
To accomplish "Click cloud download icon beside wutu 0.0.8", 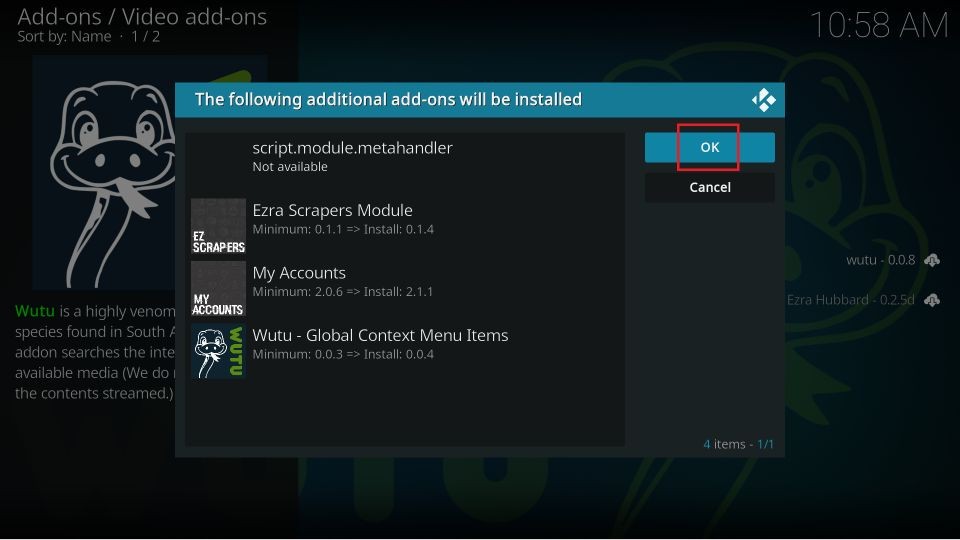I will 932,260.
